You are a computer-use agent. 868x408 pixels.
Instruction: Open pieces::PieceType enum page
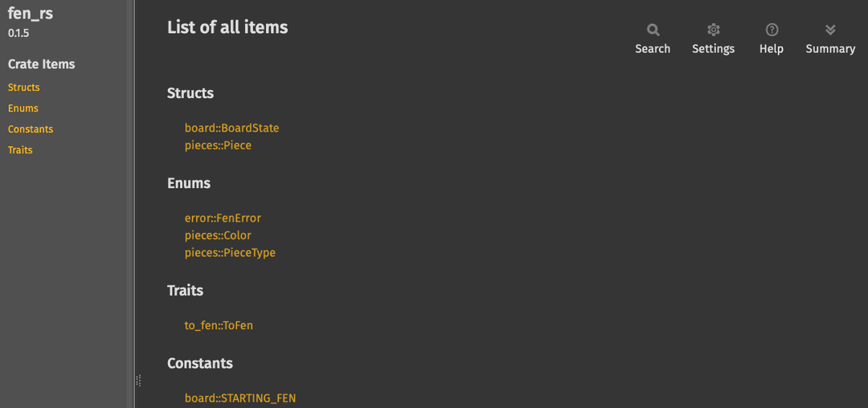230,253
